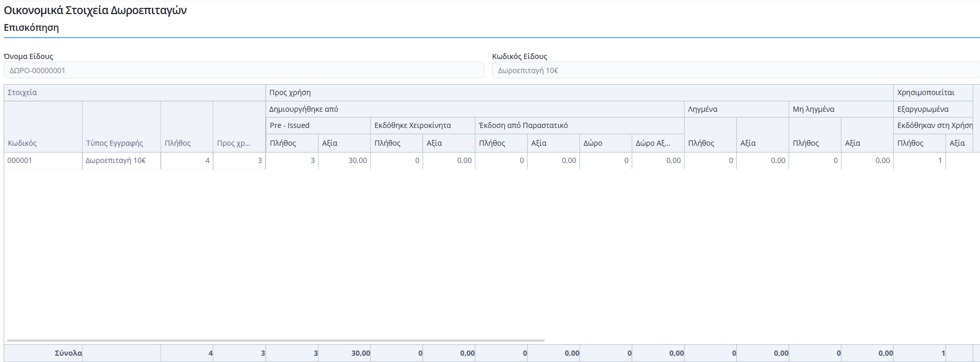Image resolution: width=980 pixels, height=362 pixels.
Task: Click the Σύνολα totals label
Action: 68,353
